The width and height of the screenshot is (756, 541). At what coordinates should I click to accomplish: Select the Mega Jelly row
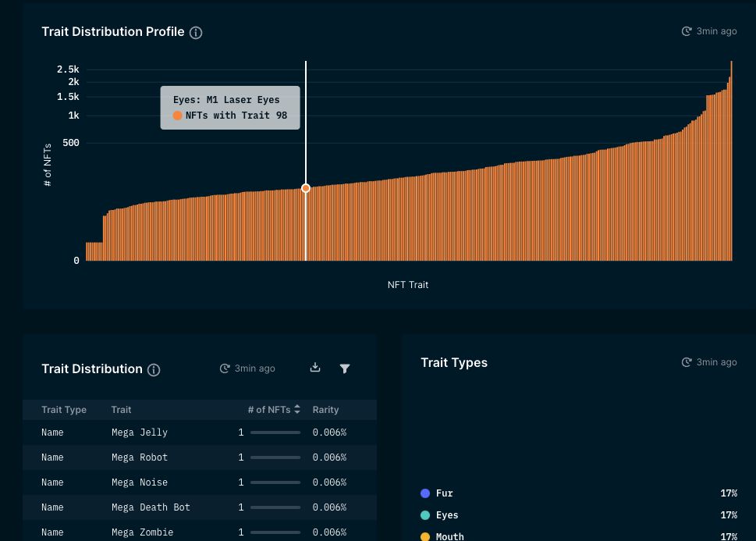(200, 432)
